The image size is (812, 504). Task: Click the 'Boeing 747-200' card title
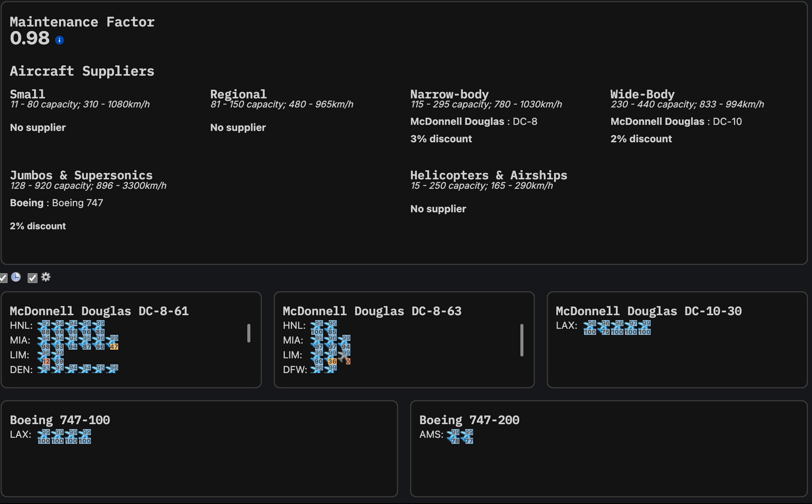pyautogui.click(x=469, y=420)
